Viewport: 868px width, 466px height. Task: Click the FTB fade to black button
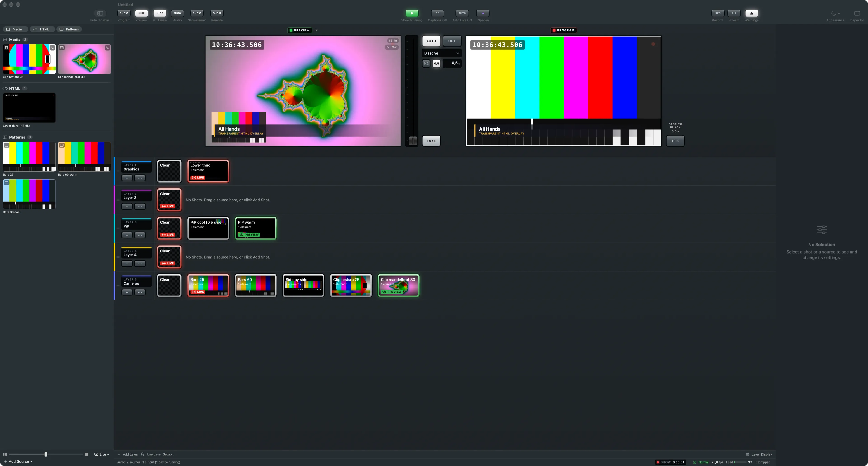click(675, 141)
